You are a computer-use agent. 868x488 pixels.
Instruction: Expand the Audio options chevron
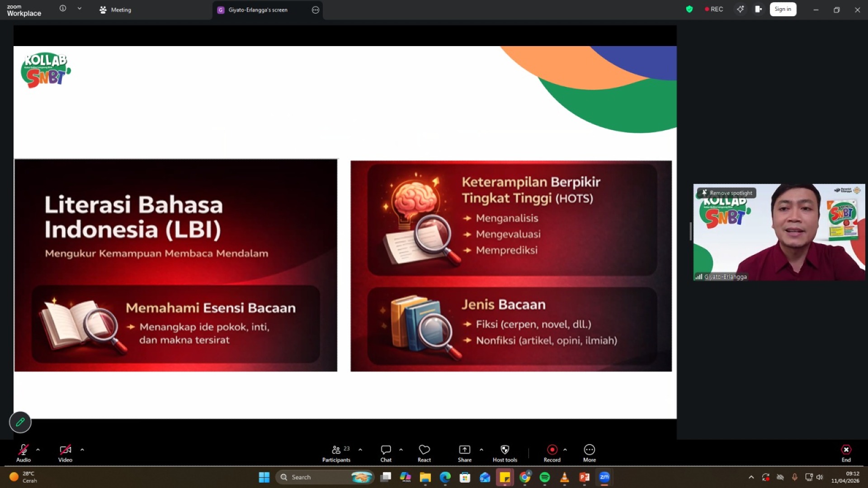pos(38,450)
